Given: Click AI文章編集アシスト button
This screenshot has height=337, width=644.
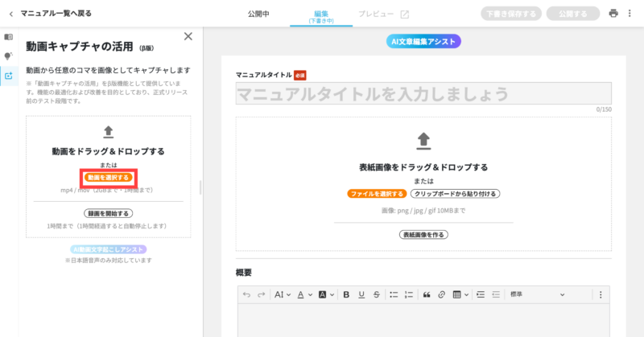Looking at the screenshot, I should [423, 42].
